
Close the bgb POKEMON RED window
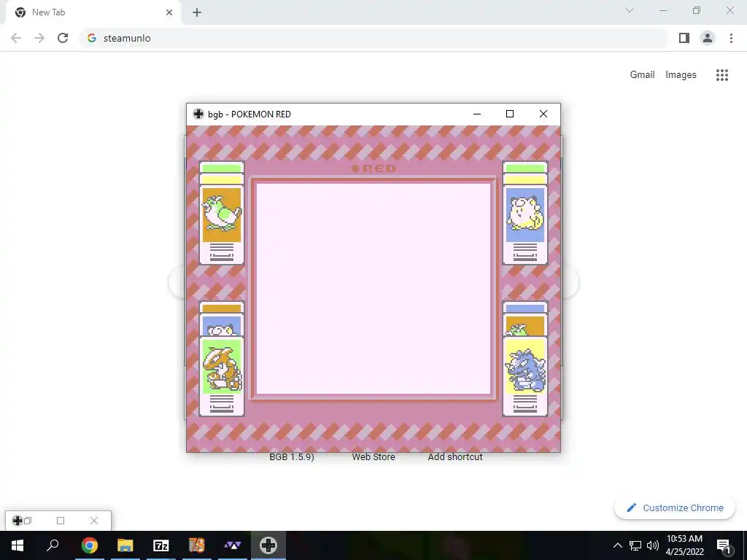coord(543,114)
